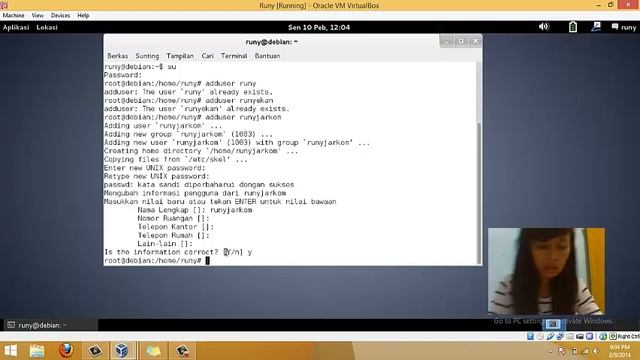Click the 'Copying files from /etc/skel' line

(x=176, y=159)
